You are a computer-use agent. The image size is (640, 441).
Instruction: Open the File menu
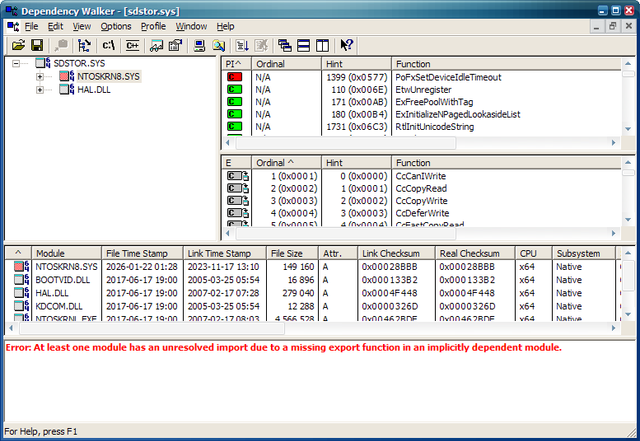[31, 27]
